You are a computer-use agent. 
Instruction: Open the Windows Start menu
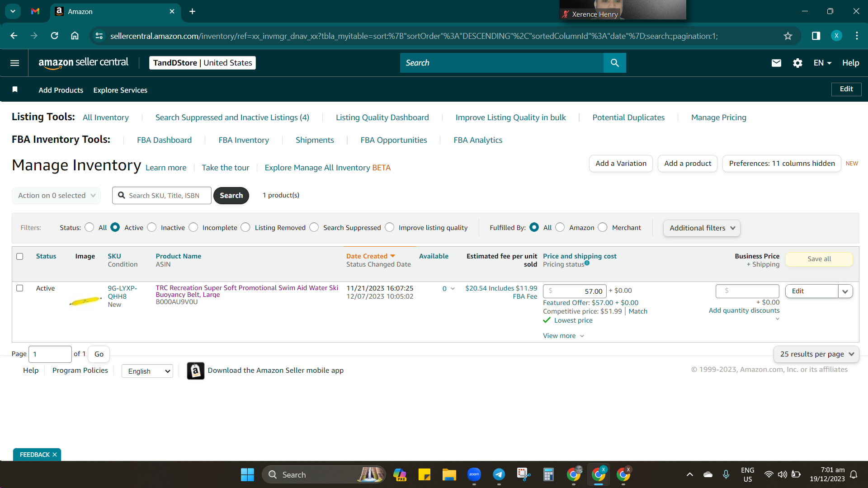click(x=247, y=474)
